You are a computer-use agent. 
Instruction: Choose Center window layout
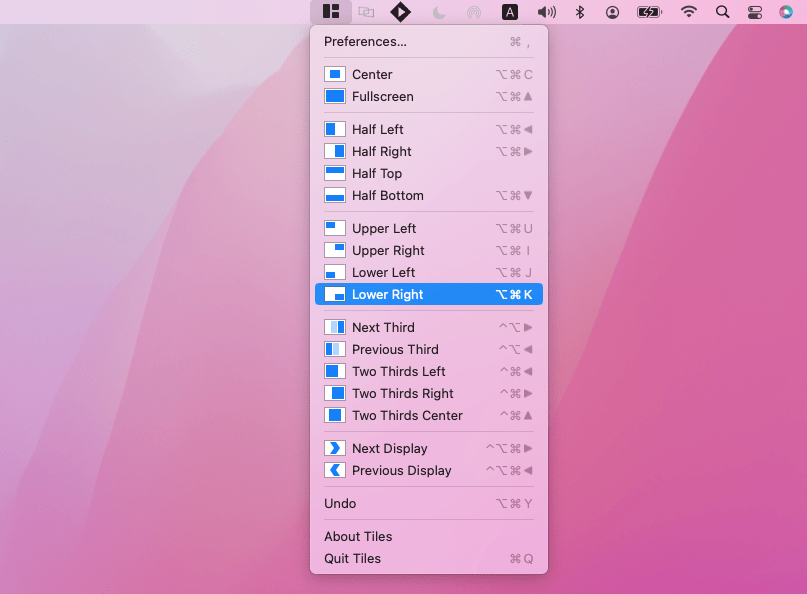coord(429,75)
